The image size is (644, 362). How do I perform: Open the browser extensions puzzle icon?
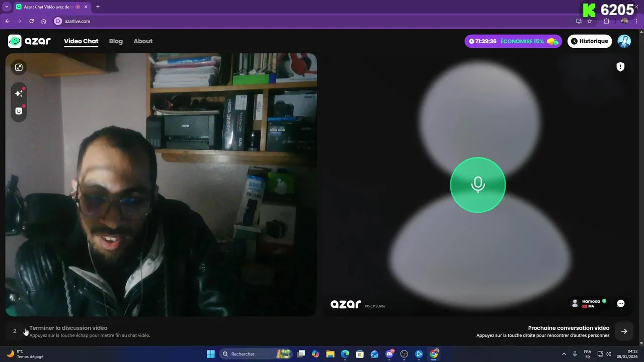click(x=606, y=21)
